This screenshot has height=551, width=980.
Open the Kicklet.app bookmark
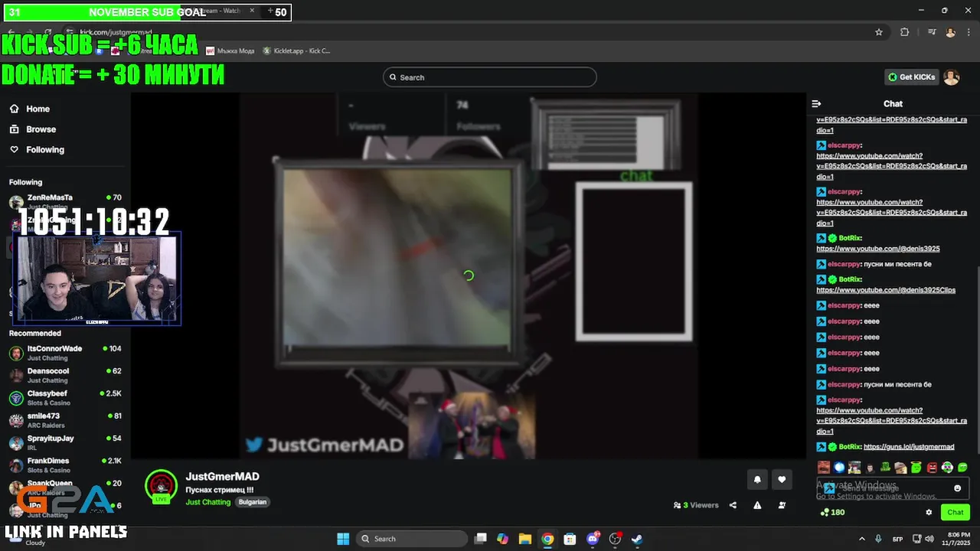tap(297, 51)
